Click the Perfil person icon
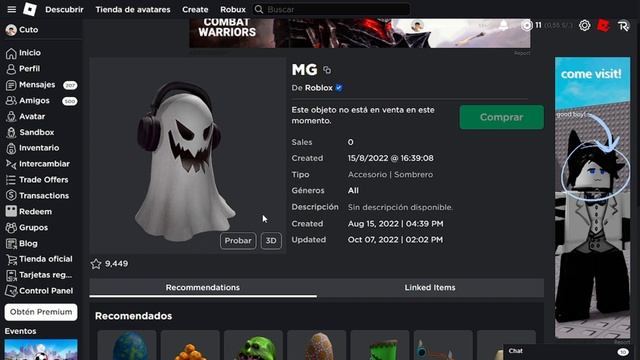The height and width of the screenshot is (360, 640). point(11,69)
